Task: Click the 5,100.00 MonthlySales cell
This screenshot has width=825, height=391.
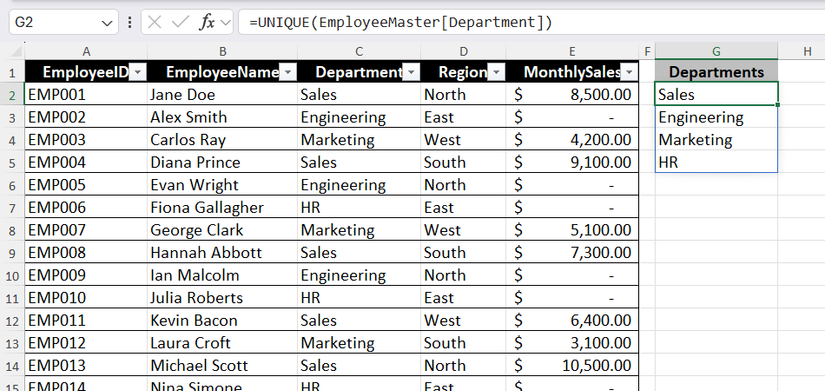Action: click(572, 230)
